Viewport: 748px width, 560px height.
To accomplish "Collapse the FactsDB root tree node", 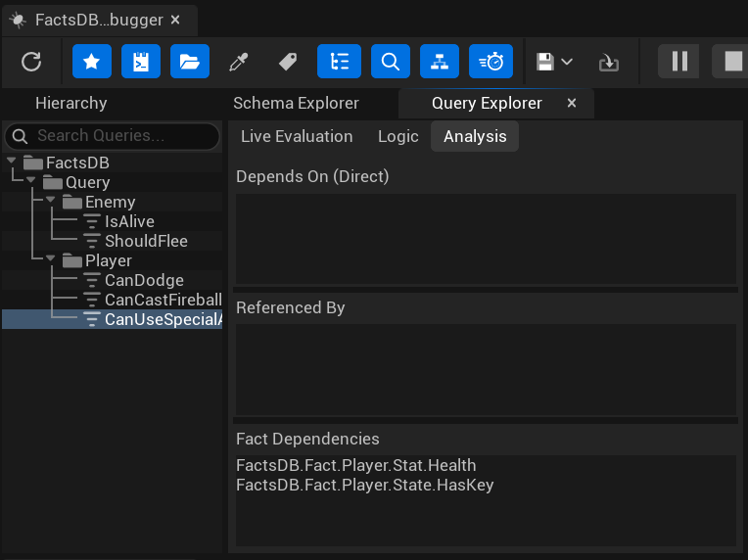I will pos(12,161).
